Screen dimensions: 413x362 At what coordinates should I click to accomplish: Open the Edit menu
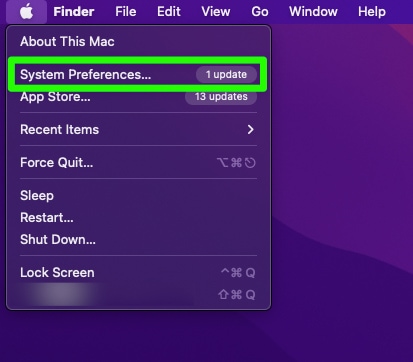point(169,12)
